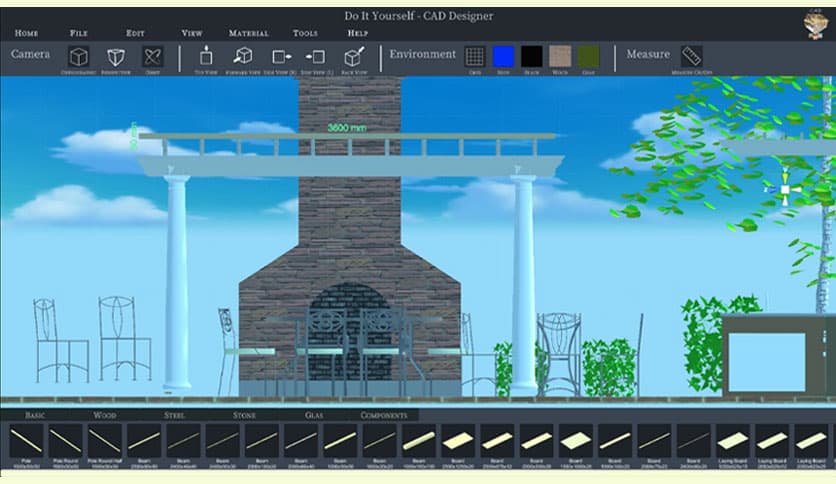Select the stone fireplace chimney
This screenshot has height=484, width=836.
tap(350, 235)
